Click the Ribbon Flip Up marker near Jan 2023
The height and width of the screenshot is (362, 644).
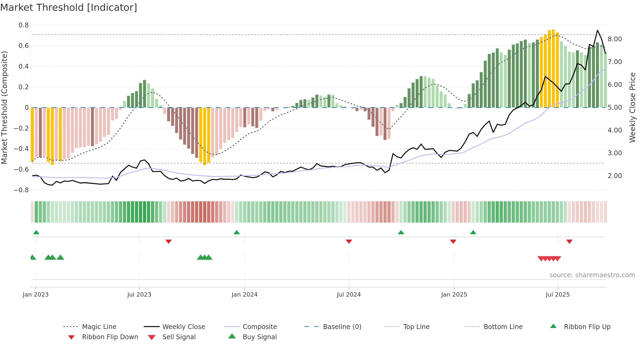[36, 232]
